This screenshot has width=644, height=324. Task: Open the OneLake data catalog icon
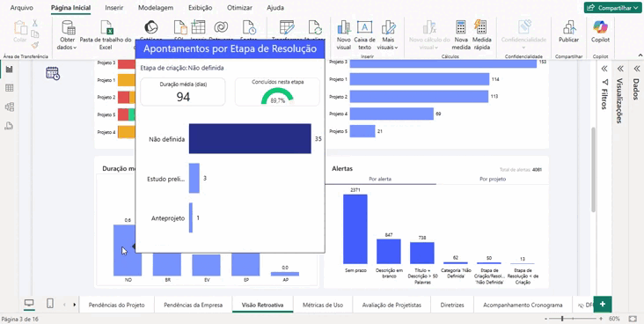point(151,27)
